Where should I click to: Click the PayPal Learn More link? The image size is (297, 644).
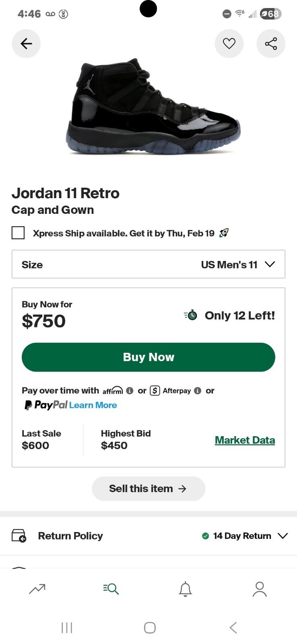pyautogui.click(x=93, y=405)
